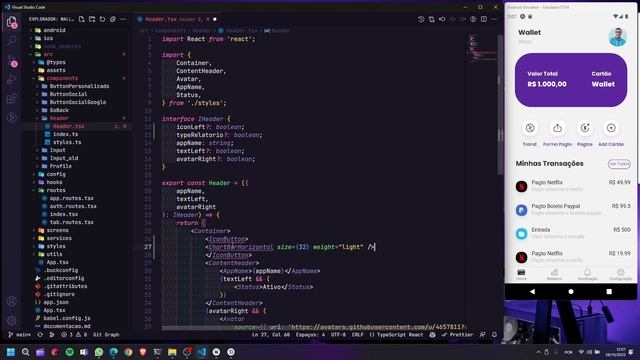Open the Extensions view

pyautogui.click(x=12, y=98)
